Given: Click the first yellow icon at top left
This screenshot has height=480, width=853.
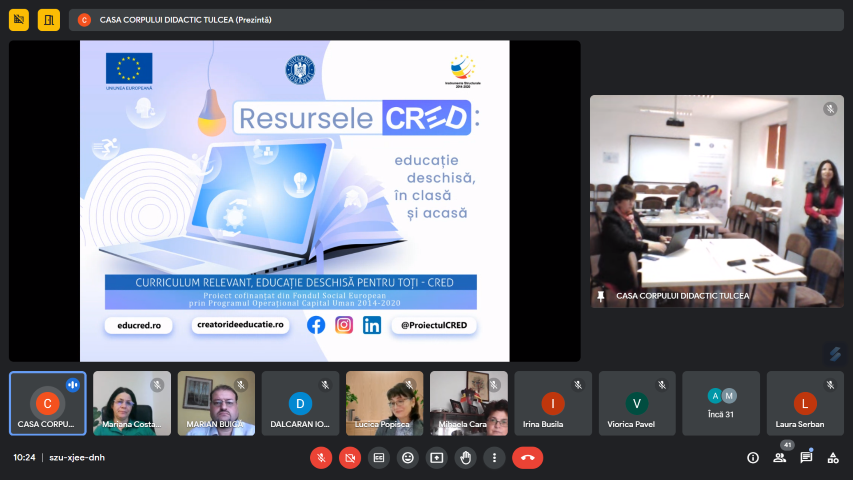Looking at the screenshot, I should 20,19.
